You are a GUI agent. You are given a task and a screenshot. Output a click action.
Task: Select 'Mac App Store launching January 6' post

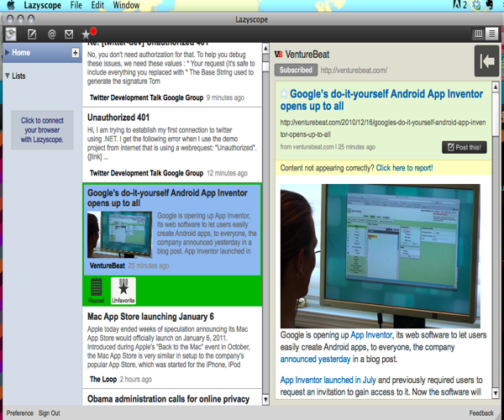172,348
